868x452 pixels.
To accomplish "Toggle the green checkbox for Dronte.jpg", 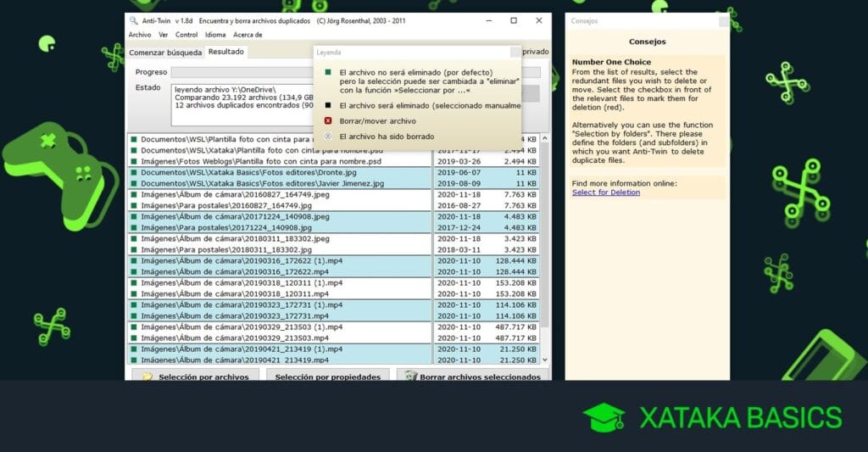I will 133,172.
